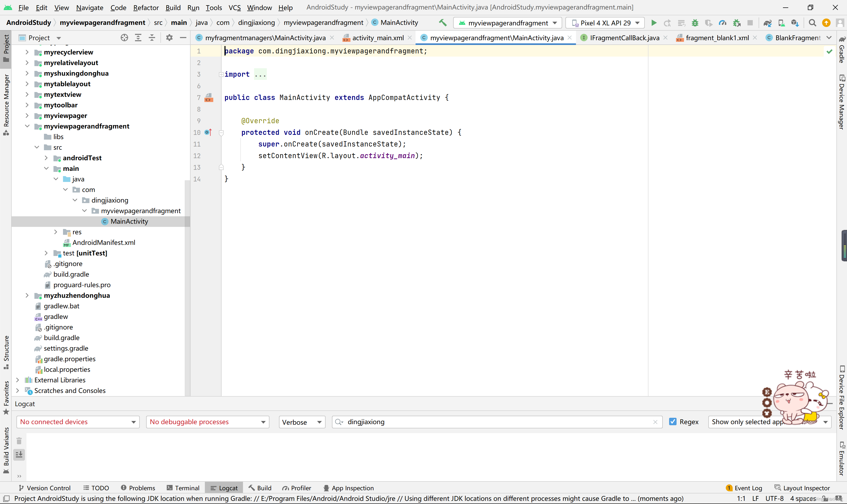The height and width of the screenshot is (504, 847).
Task: Click Attach Debugger to Android Process icon
Action: (x=737, y=23)
